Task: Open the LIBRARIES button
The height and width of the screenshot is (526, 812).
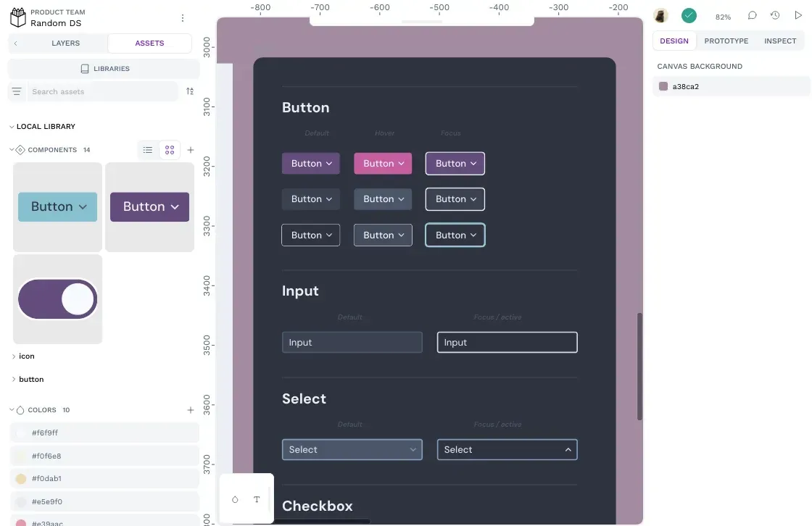Action: click(x=104, y=69)
